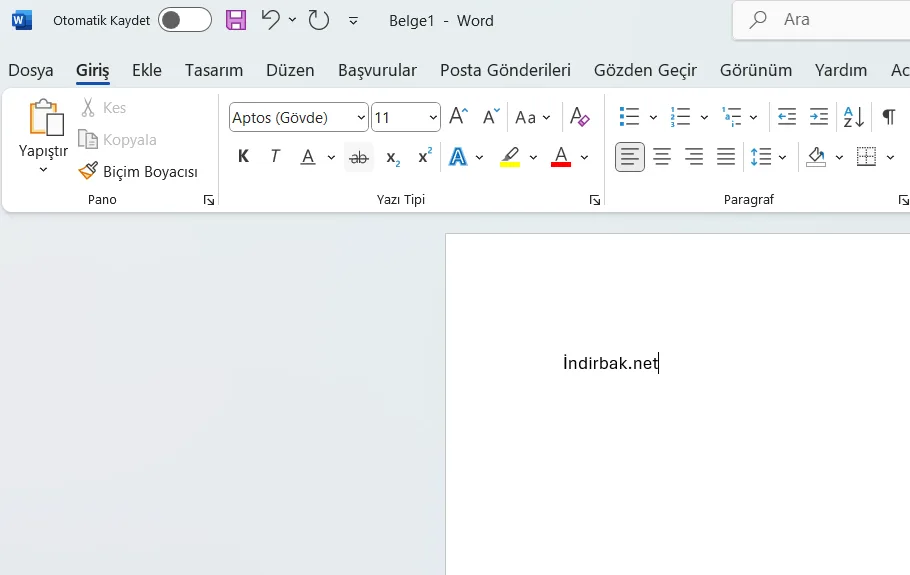This screenshot has width=910, height=575.
Task: Increase font size with the grow icon
Action: [458, 117]
